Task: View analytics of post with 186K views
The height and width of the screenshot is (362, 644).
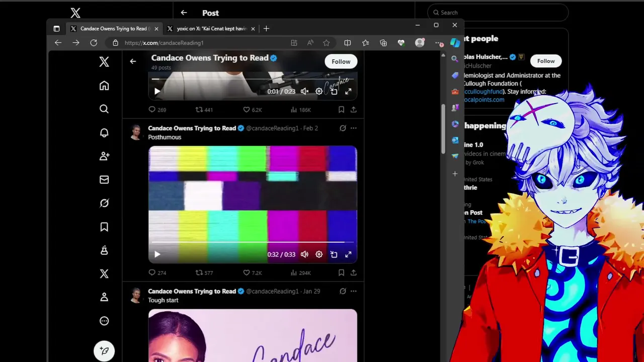Action: (300, 110)
